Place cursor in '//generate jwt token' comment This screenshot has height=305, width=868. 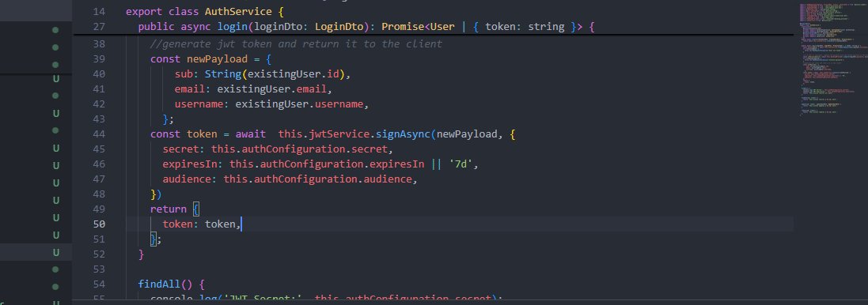(x=296, y=43)
